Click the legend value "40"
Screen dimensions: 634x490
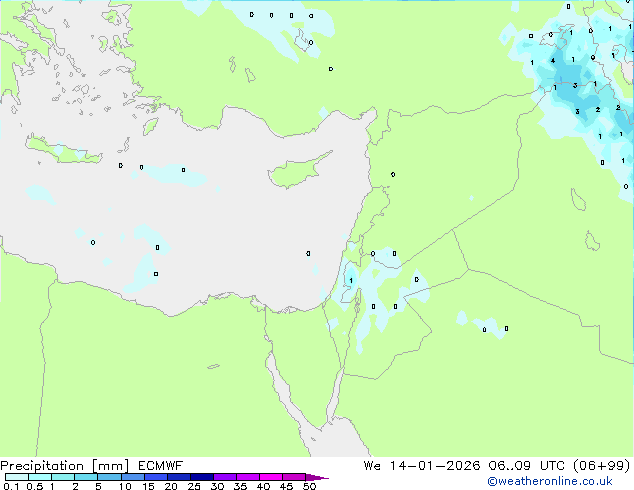pos(263,486)
